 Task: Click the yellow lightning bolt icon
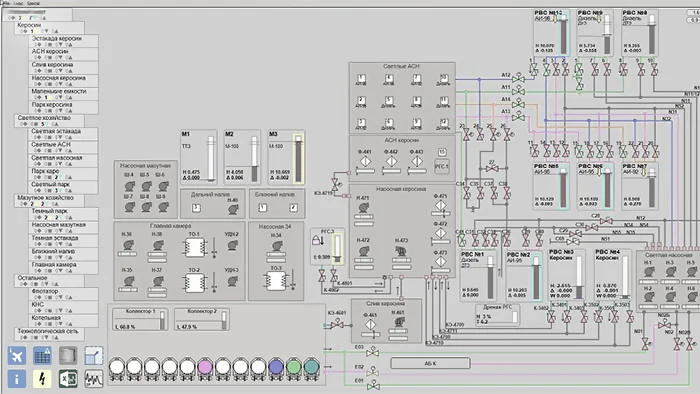pos(42,379)
